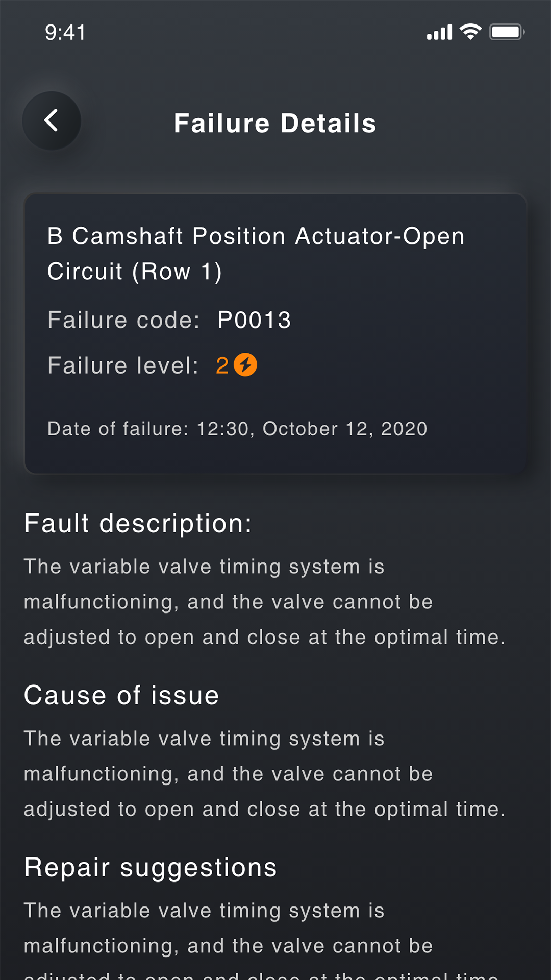Tap the Camshaft Position Actuator failure title
Screen dimensions: 551x980
click(256, 236)
